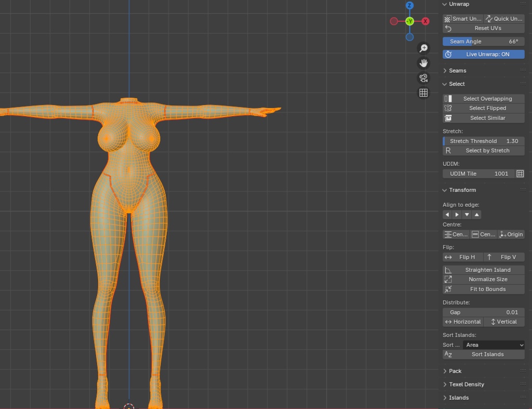Screen dimensions: 532x409
Task: Click the Transform panel drag handle
Action: click(x=523, y=189)
